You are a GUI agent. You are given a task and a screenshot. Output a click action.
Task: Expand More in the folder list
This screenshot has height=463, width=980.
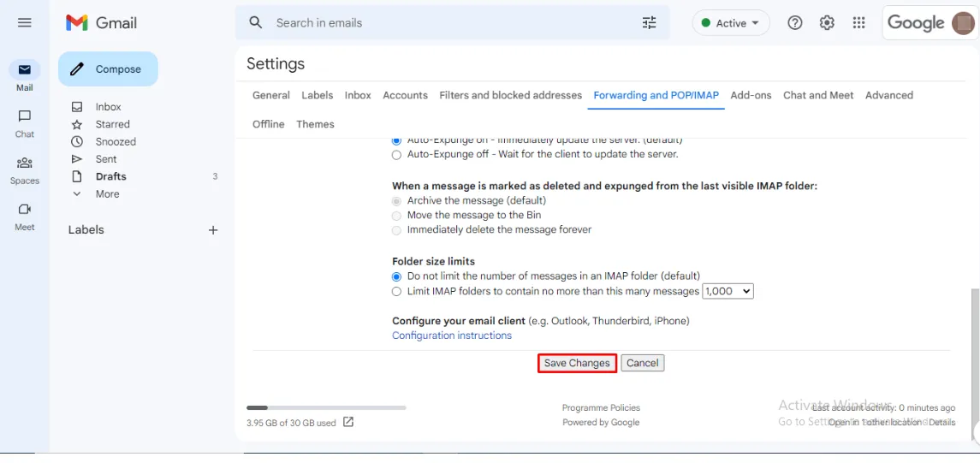pos(107,194)
